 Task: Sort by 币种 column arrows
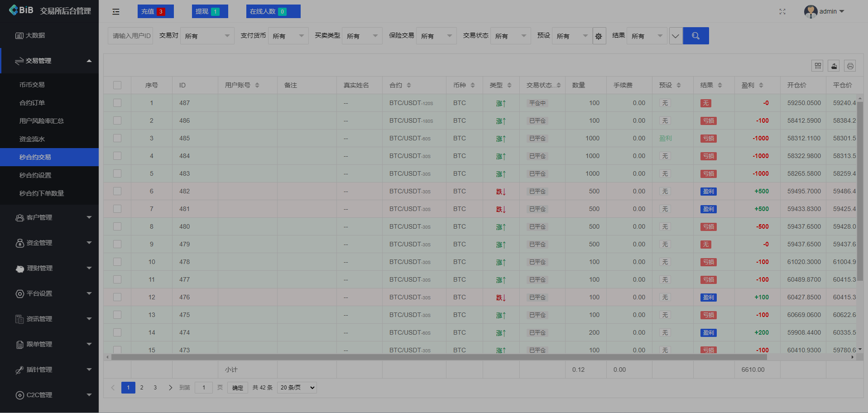[473, 85]
